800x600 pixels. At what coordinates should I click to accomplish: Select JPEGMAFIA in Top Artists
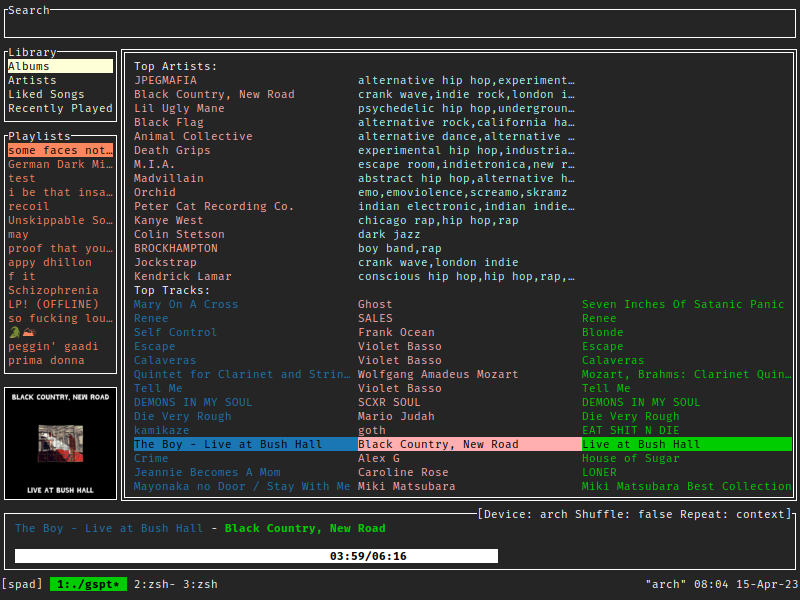165,80
